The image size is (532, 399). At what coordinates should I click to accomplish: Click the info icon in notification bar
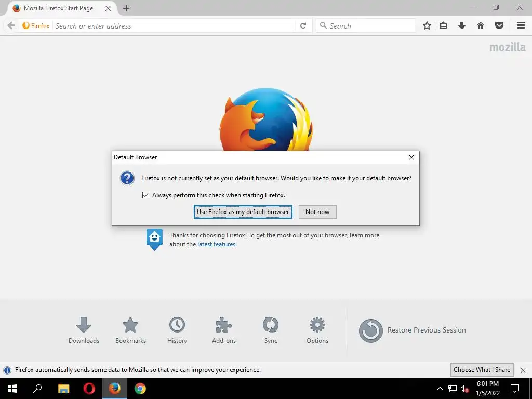click(7, 370)
